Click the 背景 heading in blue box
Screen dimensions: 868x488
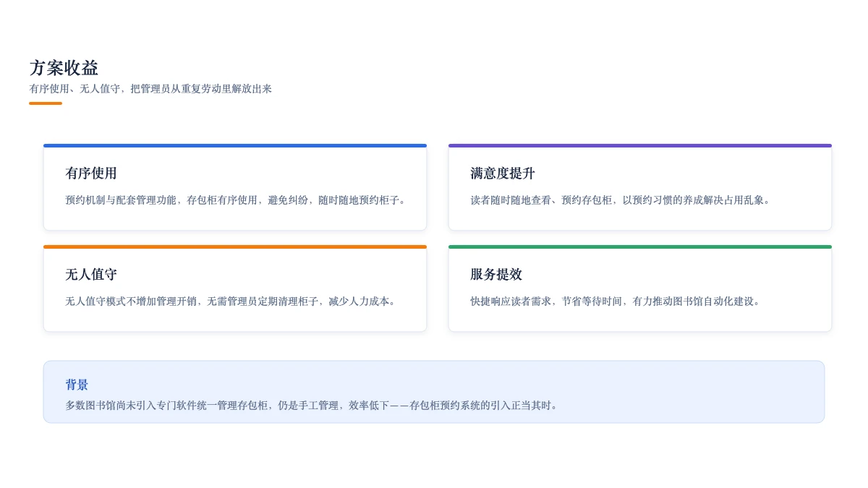tap(77, 385)
